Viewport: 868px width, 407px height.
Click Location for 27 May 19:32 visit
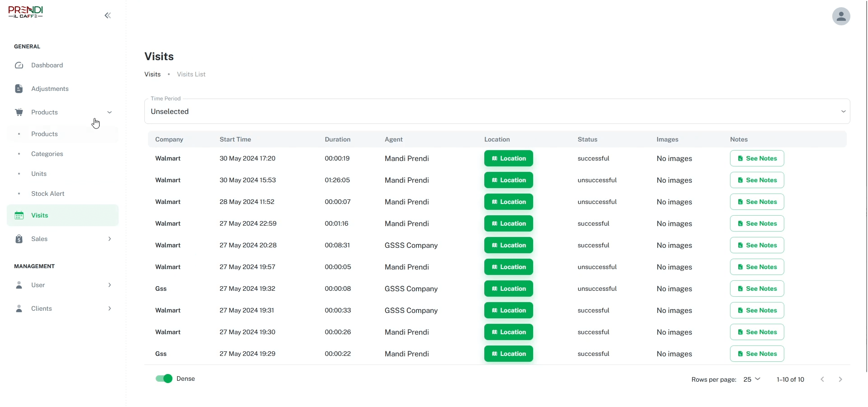point(509,289)
